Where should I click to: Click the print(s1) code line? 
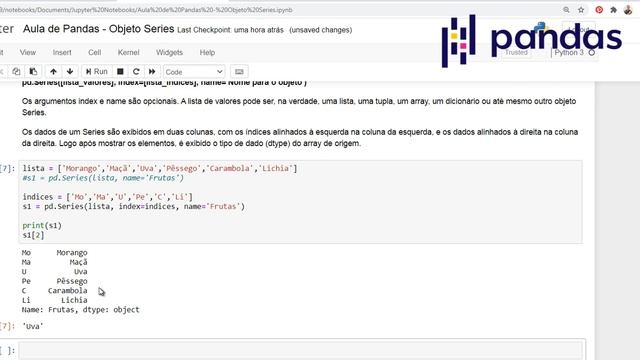coord(42,225)
